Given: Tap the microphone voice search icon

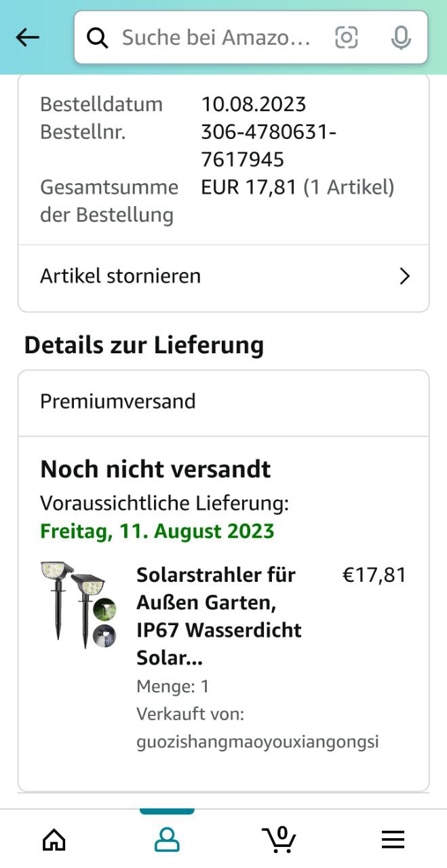Looking at the screenshot, I should click(402, 38).
